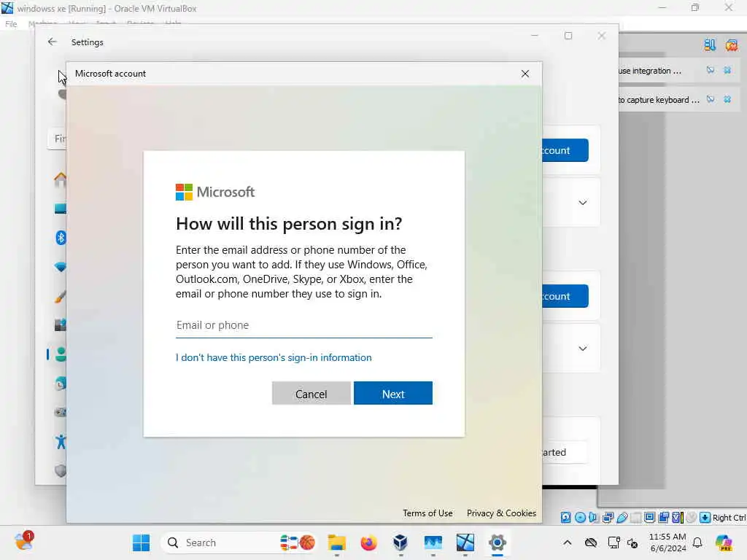Screen dimensions: 747x560
Task: Click the upper Add account button in Settings
Action: [565, 150]
